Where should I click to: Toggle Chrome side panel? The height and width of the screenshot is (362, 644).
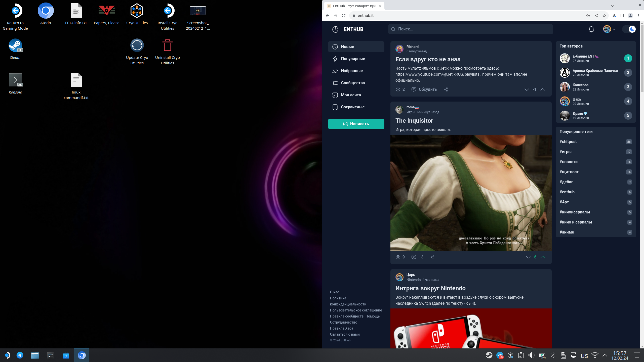(x=622, y=16)
